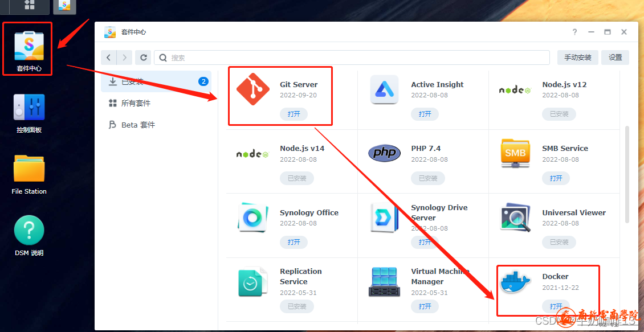The height and width of the screenshot is (332, 644).
Task: Open the 设置 settings button
Action: 615,58
